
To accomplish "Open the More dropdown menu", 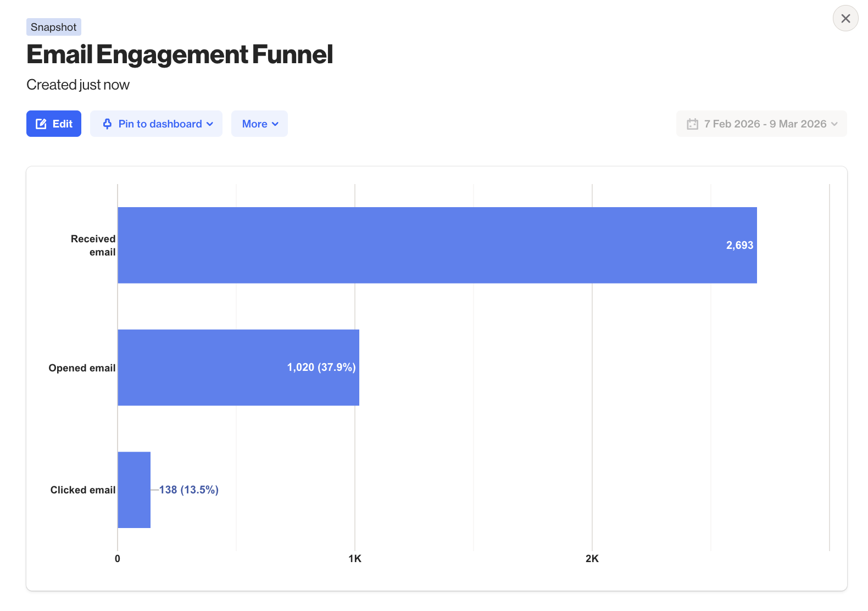I will (259, 124).
